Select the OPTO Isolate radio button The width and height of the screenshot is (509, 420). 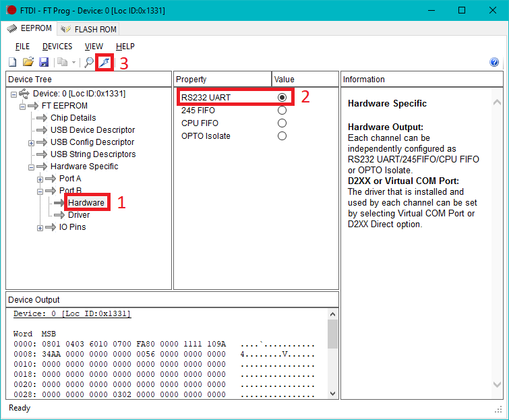(282, 136)
